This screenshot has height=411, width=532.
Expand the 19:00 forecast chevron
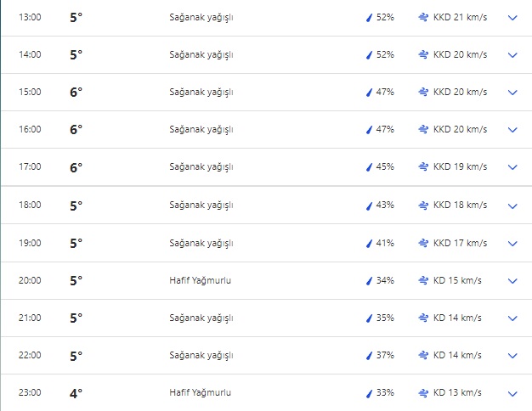(x=512, y=243)
